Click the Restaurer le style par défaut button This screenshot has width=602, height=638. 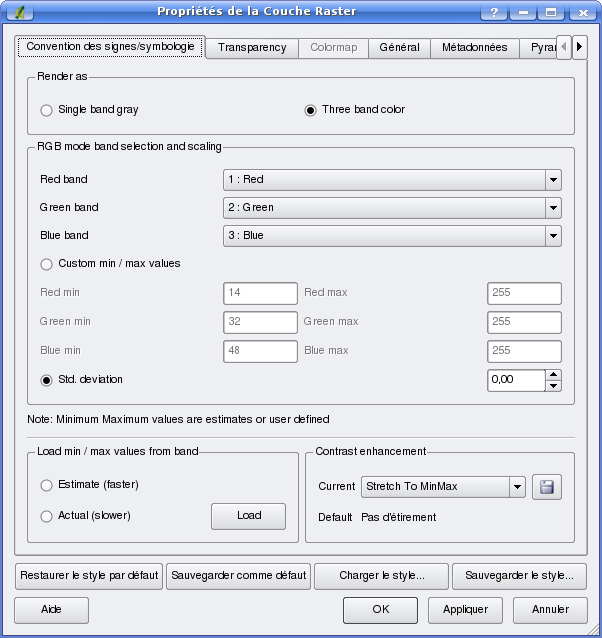pos(89,576)
